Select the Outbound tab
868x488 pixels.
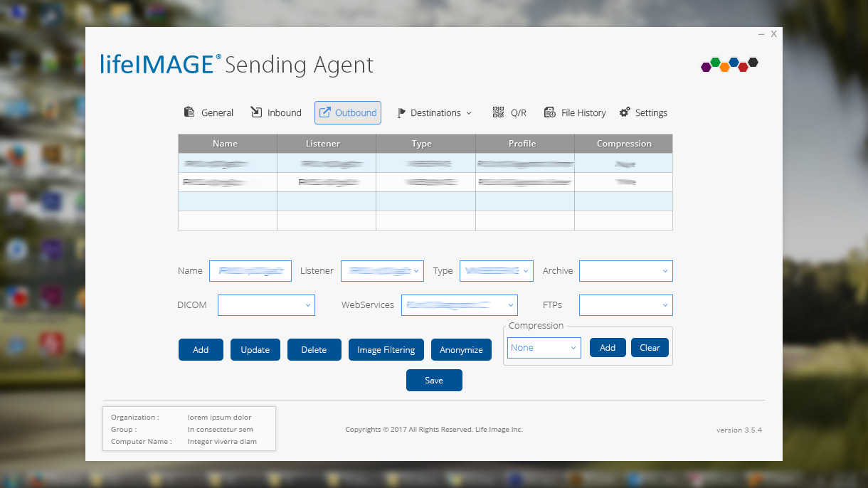[x=348, y=112]
